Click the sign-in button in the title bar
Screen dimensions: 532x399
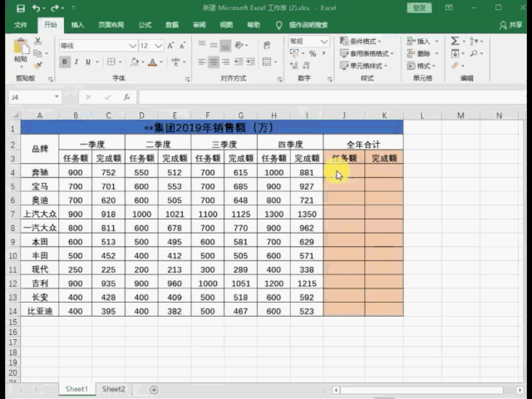click(419, 7)
